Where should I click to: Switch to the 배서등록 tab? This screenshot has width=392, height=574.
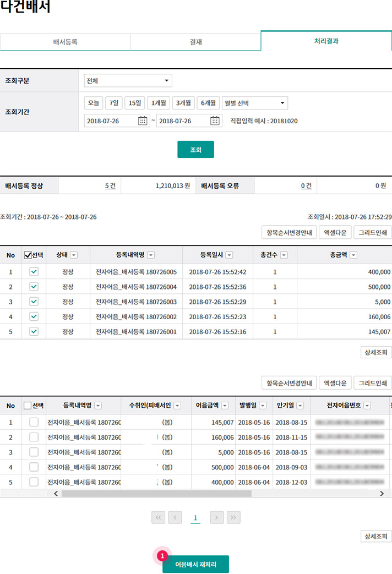tap(65, 42)
